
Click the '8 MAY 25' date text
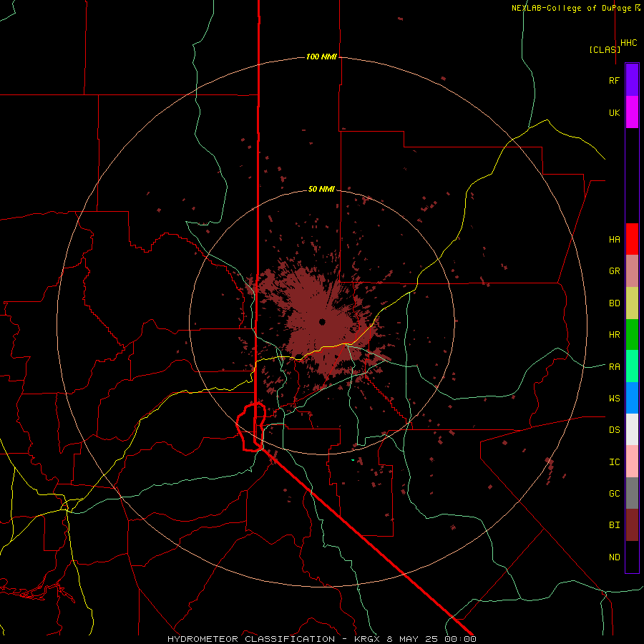click(x=413, y=639)
